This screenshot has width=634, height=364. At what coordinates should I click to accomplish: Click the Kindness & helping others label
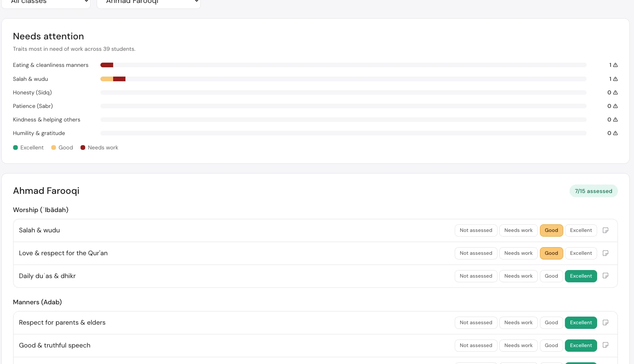[x=47, y=120]
